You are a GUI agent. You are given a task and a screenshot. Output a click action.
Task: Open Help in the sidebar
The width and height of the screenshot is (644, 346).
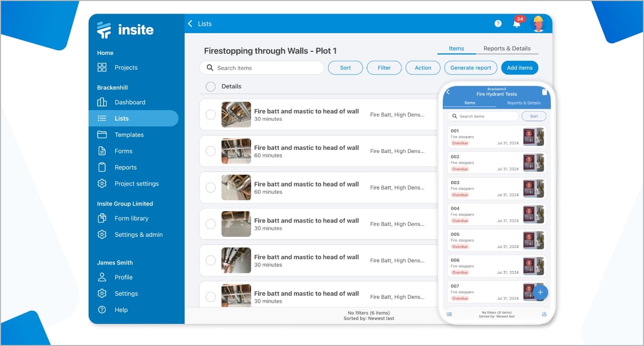pos(112,310)
